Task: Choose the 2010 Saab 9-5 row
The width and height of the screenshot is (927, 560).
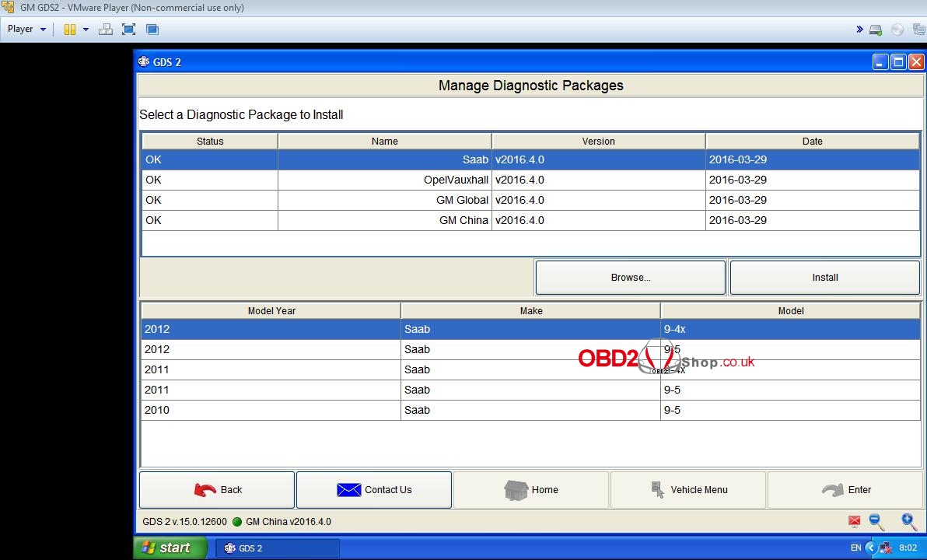Action: 530,410
